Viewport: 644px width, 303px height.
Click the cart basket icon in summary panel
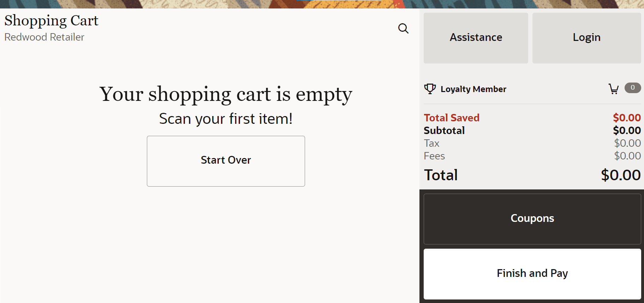pos(614,89)
